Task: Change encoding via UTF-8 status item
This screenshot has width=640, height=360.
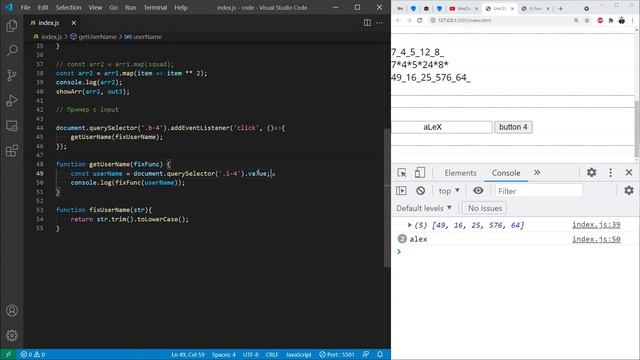Action: click(x=251, y=354)
